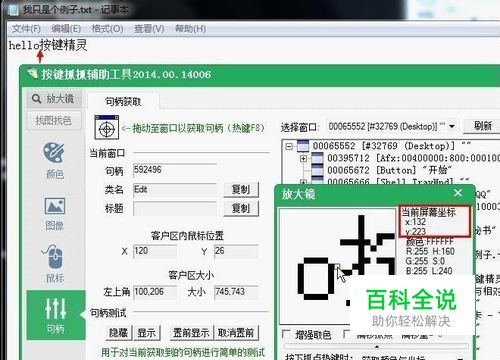
Task: Click the text hello按键精灵 in Notepad
Action: pos(48,45)
